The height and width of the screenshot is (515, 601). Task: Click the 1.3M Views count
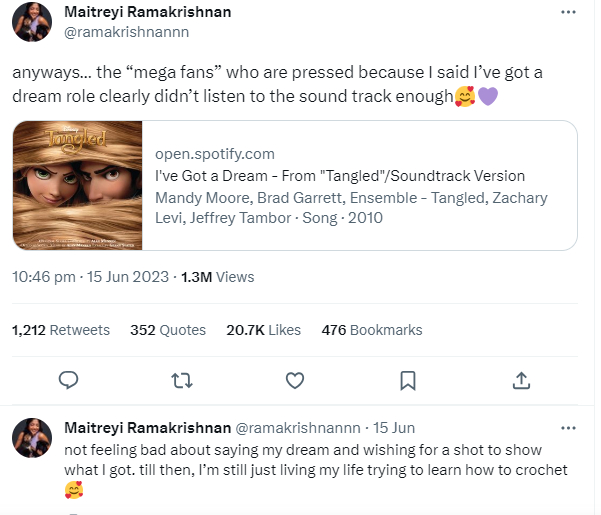(217, 277)
